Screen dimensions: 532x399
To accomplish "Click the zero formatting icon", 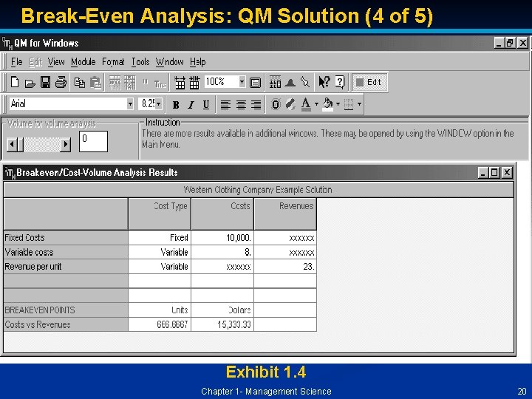I will tap(276, 104).
